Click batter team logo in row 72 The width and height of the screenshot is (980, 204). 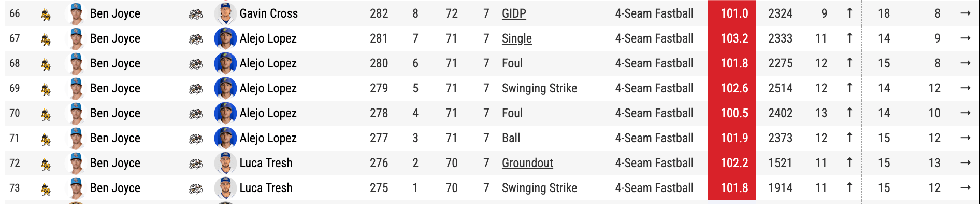(195, 163)
